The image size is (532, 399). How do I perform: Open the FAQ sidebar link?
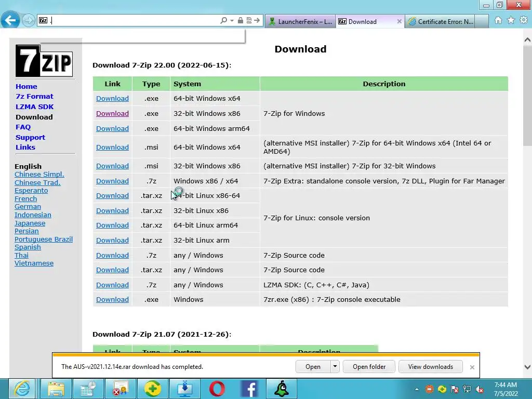tap(23, 127)
